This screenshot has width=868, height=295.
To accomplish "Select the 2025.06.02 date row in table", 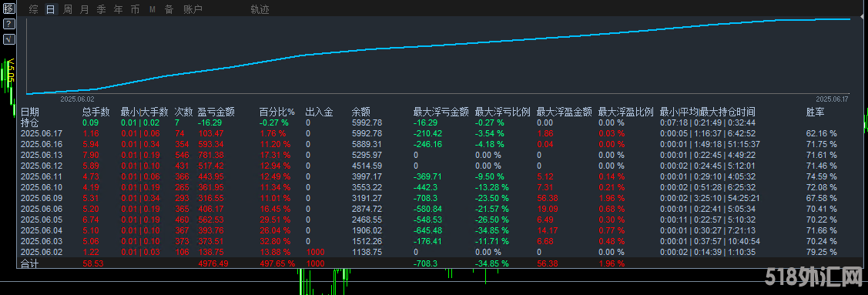I will tap(42, 252).
